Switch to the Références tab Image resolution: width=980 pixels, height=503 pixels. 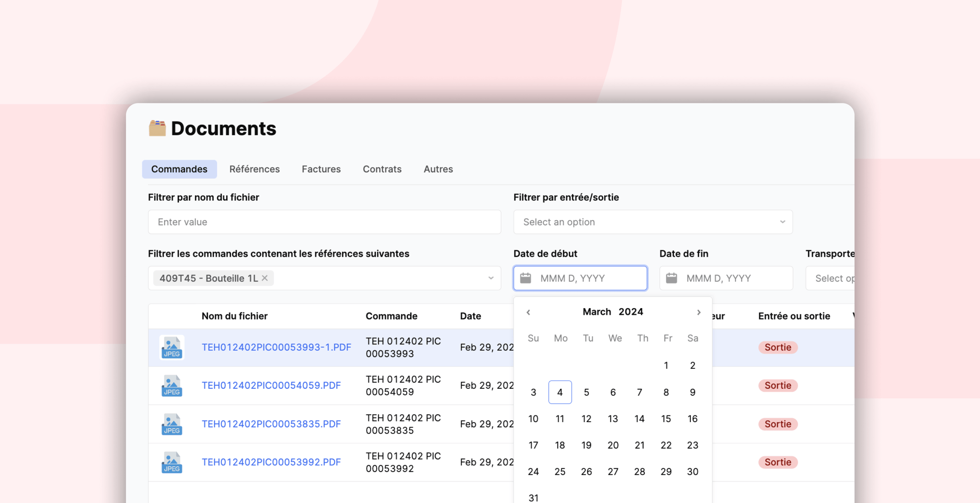click(254, 169)
